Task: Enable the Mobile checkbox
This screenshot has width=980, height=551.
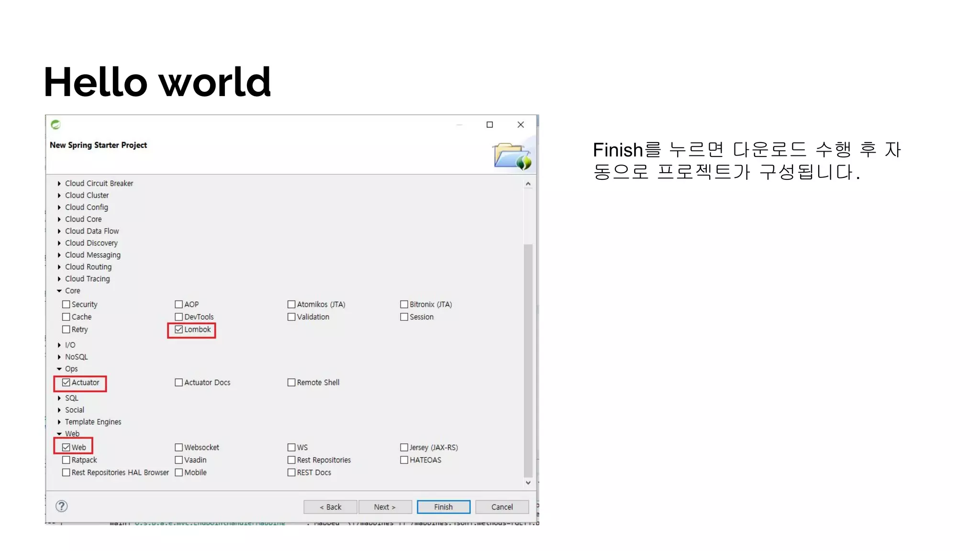Action: [178, 473]
